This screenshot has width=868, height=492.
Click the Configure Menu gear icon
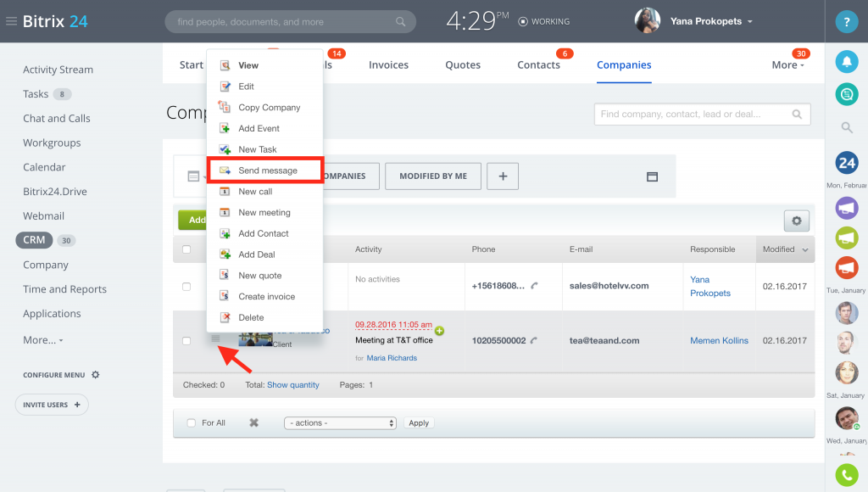(x=95, y=375)
